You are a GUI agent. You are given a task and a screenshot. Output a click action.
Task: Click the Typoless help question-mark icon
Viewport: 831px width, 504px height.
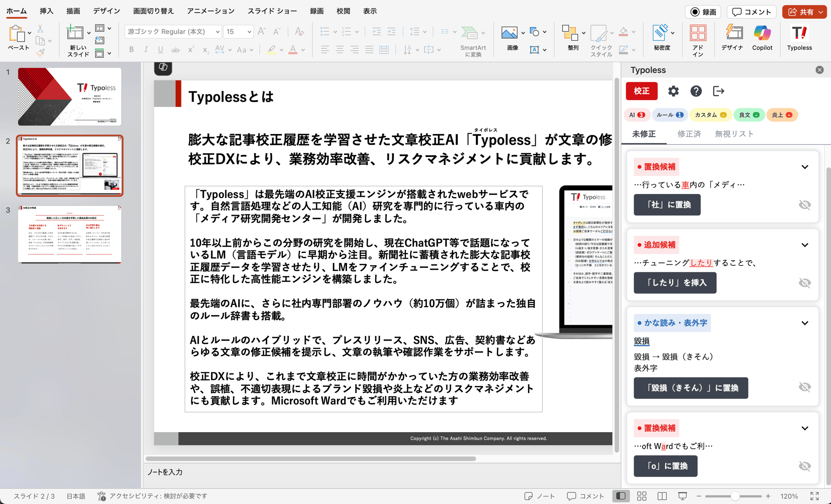[696, 91]
